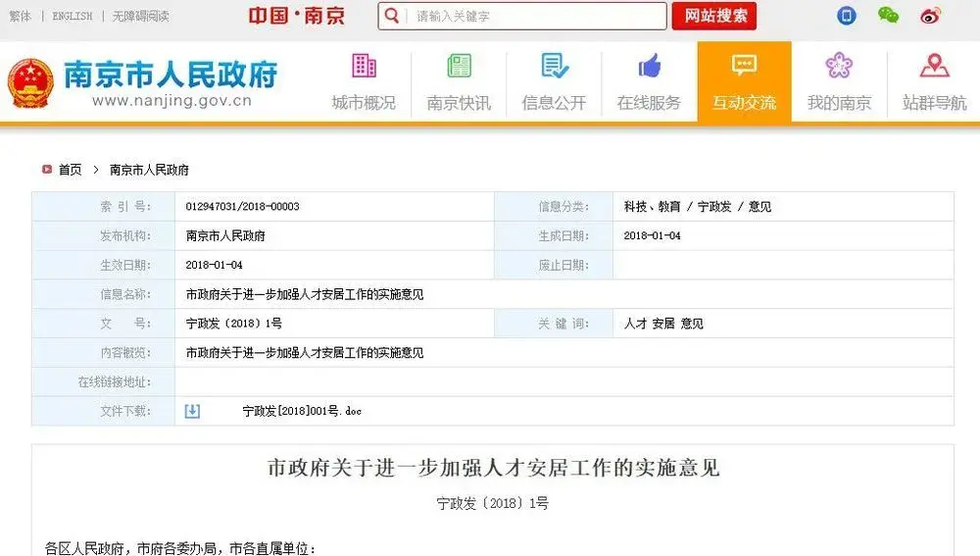Open the 我的南京 menu
The height and width of the screenshot is (556, 980).
click(839, 103)
